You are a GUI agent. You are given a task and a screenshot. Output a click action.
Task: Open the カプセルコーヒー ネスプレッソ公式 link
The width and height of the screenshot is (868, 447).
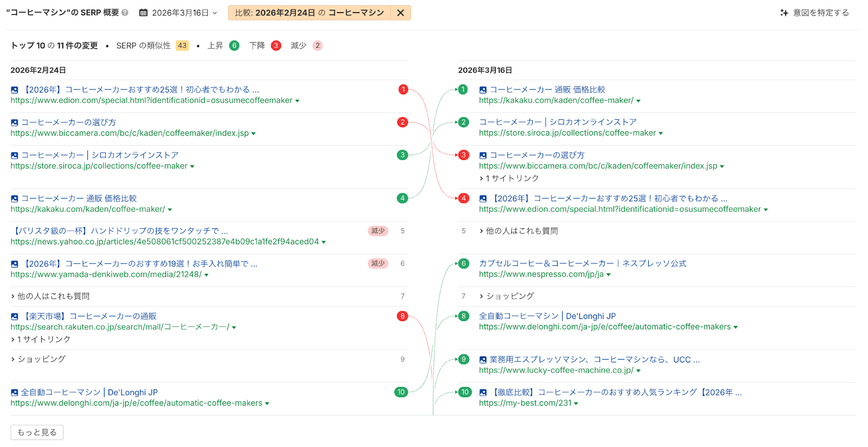click(x=582, y=264)
